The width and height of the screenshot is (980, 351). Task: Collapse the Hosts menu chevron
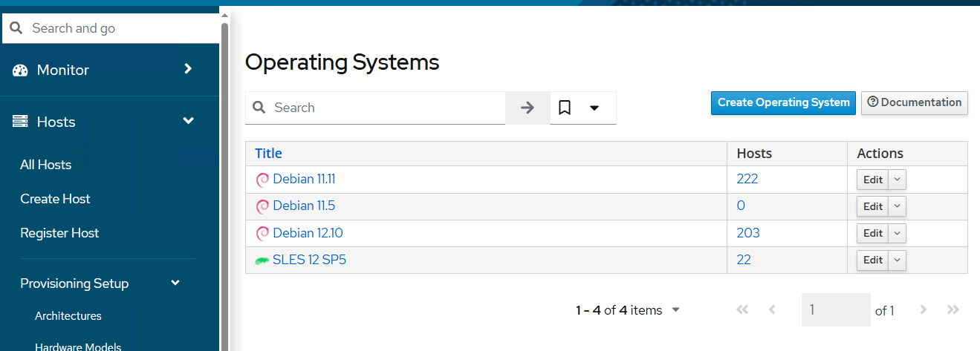tap(189, 121)
